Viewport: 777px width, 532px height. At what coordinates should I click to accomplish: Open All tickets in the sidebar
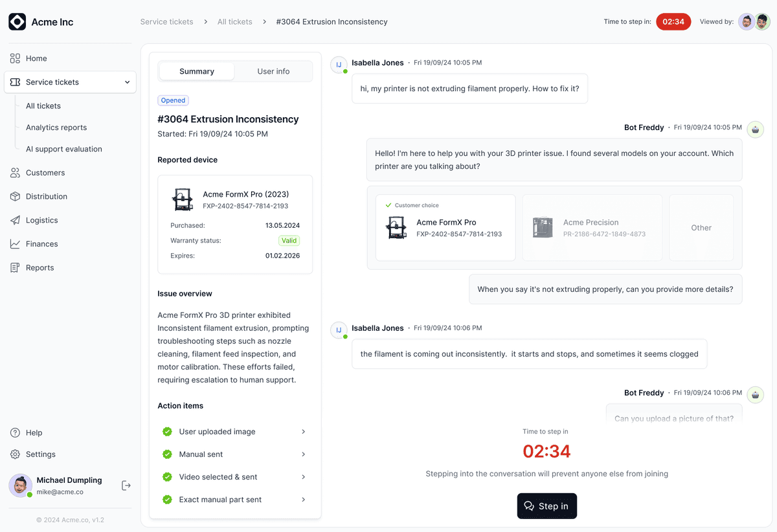click(43, 106)
